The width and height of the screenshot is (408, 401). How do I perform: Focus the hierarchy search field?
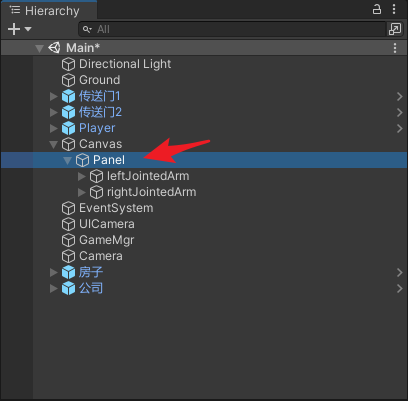coord(232,29)
